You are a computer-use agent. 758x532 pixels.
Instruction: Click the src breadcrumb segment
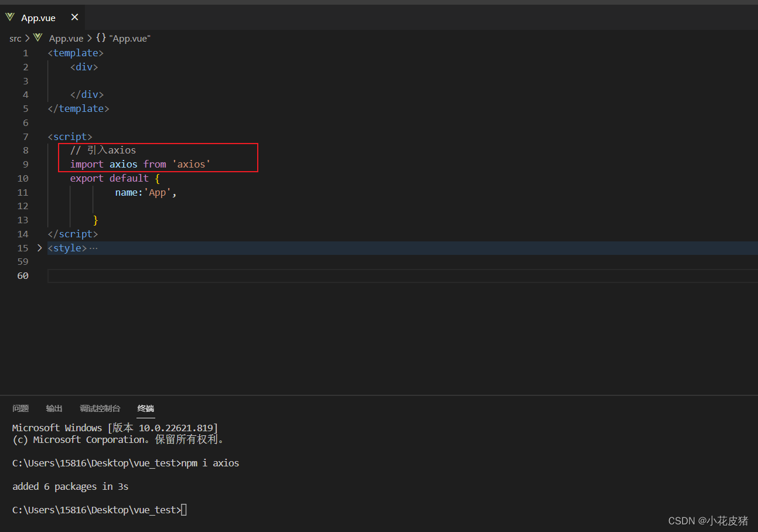click(15, 38)
